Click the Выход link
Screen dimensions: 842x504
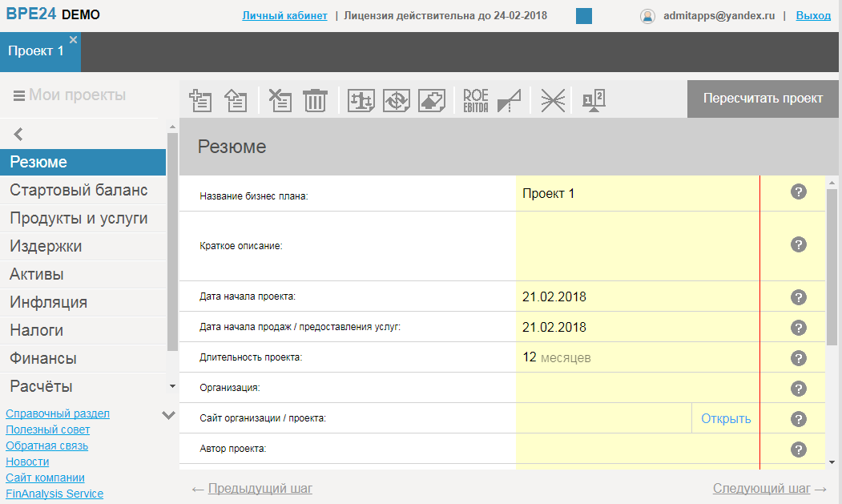tap(813, 15)
